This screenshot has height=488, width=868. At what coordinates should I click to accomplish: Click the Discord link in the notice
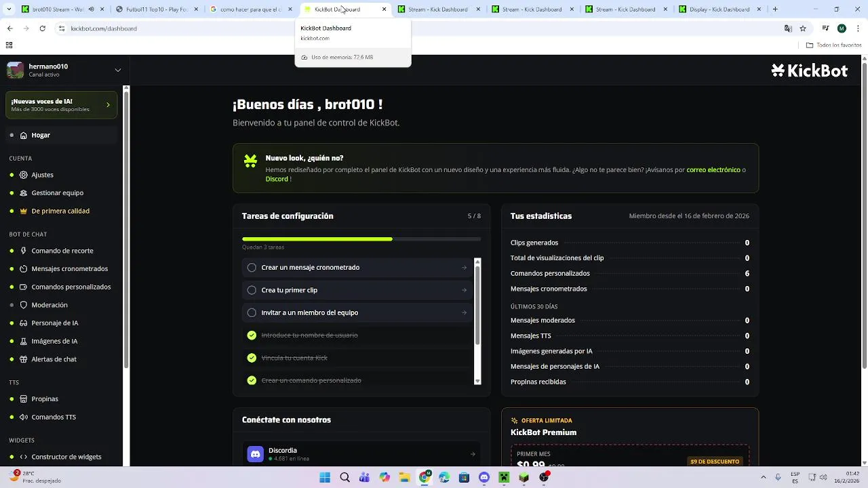tap(277, 179)
